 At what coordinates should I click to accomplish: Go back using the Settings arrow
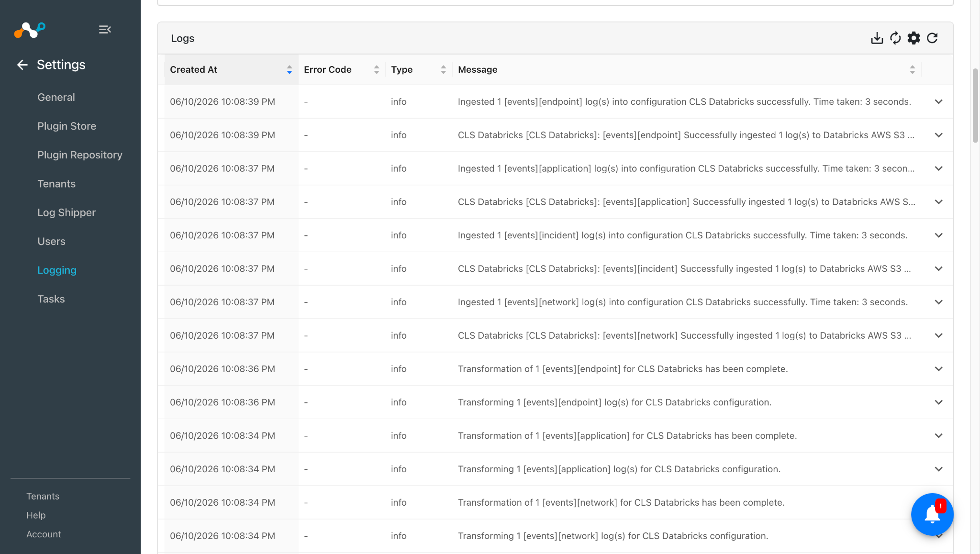click(x=22, y=65)
